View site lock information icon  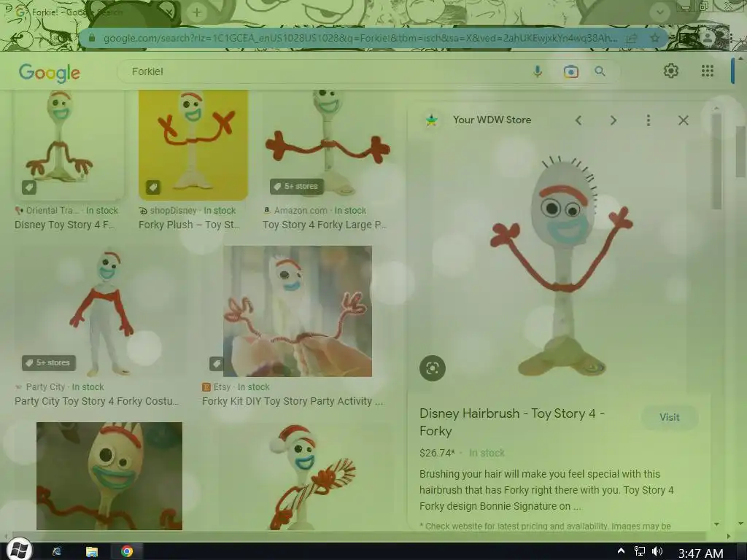(x=92, y=38)
